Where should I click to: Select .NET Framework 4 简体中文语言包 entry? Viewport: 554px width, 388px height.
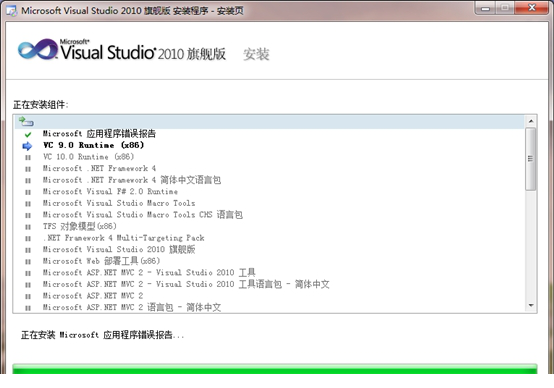click(132, 180)
